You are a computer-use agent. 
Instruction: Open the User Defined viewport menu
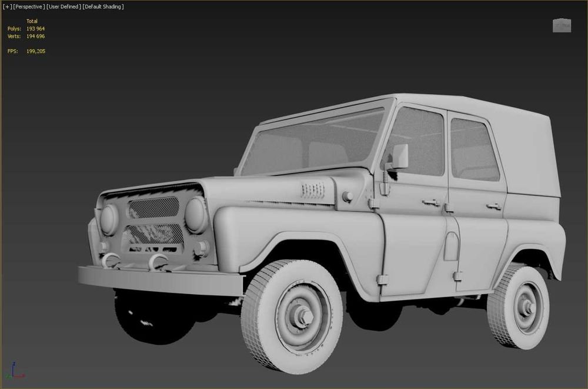pyautogui.click(x=64, y=6)
